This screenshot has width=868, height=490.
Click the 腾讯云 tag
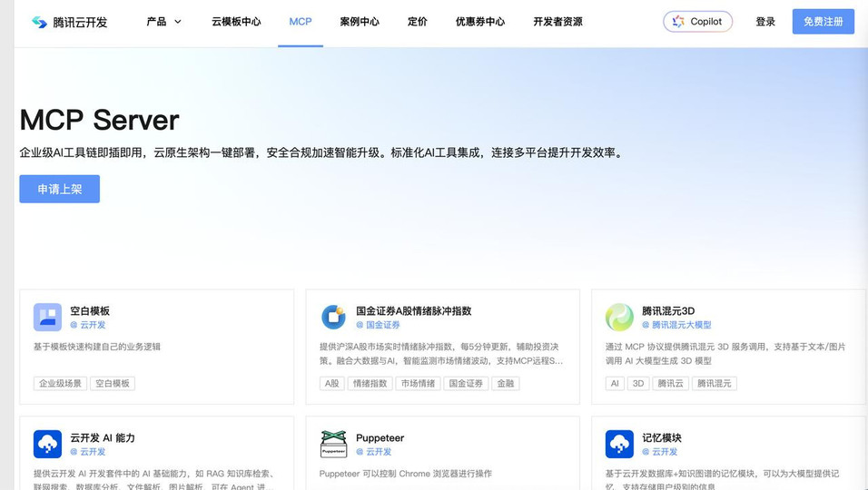click(x=670, y=383)
